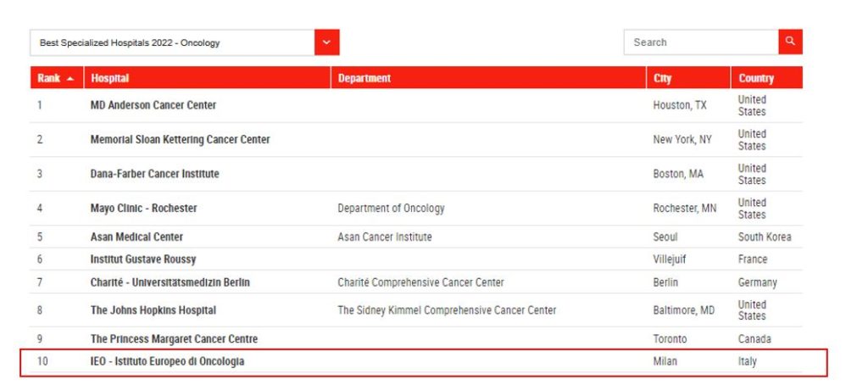
Task: Click Charité - Universitätsmedizin Berlin name
Action: click(x=170, y=282)
